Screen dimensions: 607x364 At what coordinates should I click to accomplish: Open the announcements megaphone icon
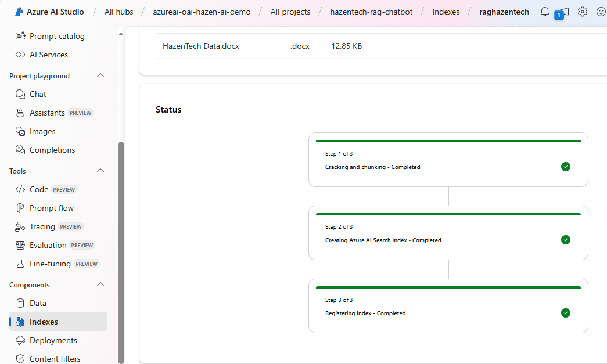(563, 12)
